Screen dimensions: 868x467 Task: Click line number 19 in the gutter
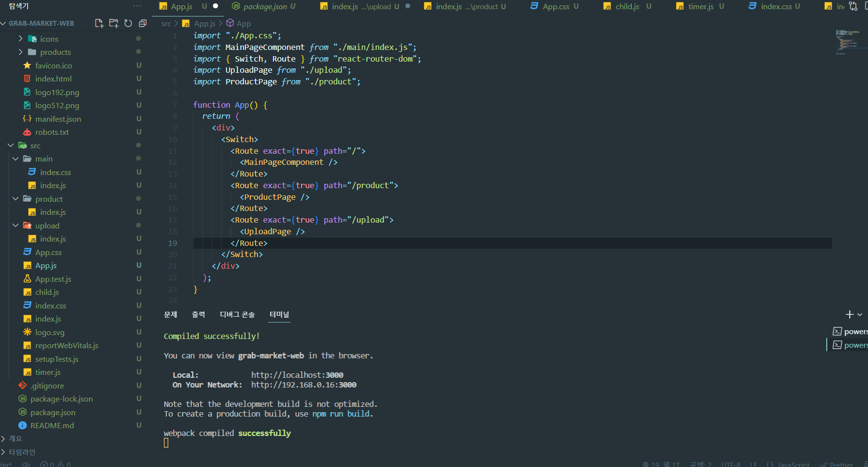[x=173, y=243]
